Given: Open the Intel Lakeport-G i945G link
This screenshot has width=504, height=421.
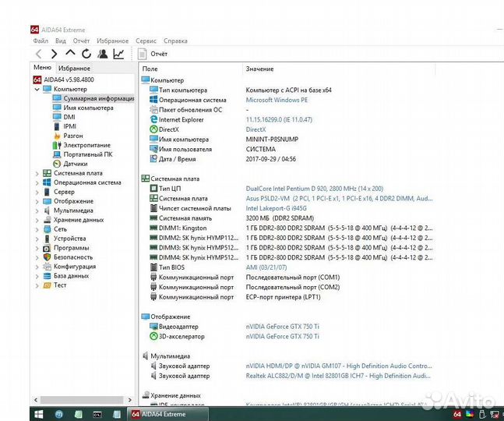Looking at the screenshot, I should pos(276,208).
